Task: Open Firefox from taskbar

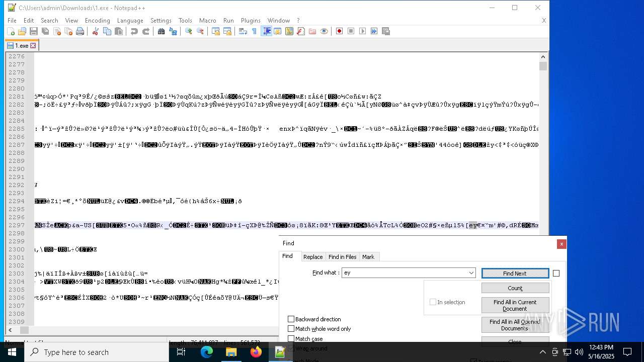Action: 256,352
